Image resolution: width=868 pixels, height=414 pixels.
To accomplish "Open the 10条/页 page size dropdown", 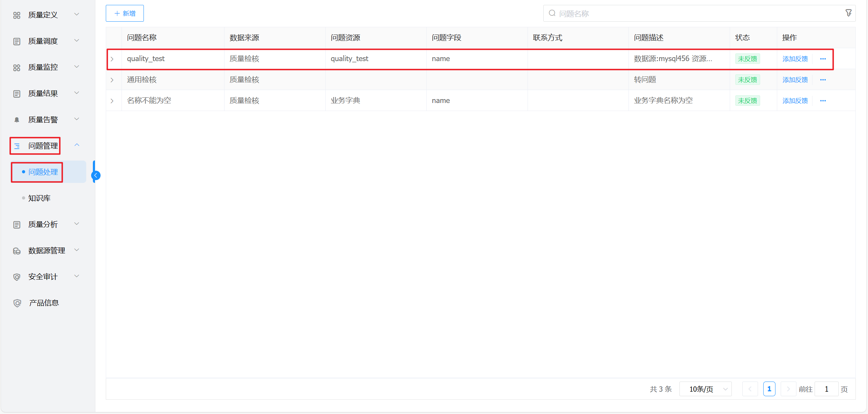I will coord(705,389).
